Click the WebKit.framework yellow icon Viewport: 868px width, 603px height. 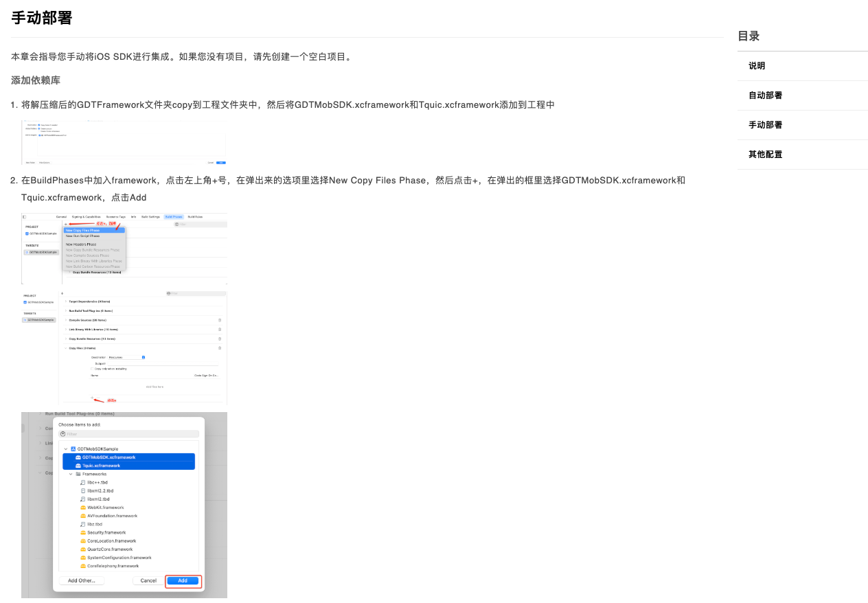pos(83,508)
